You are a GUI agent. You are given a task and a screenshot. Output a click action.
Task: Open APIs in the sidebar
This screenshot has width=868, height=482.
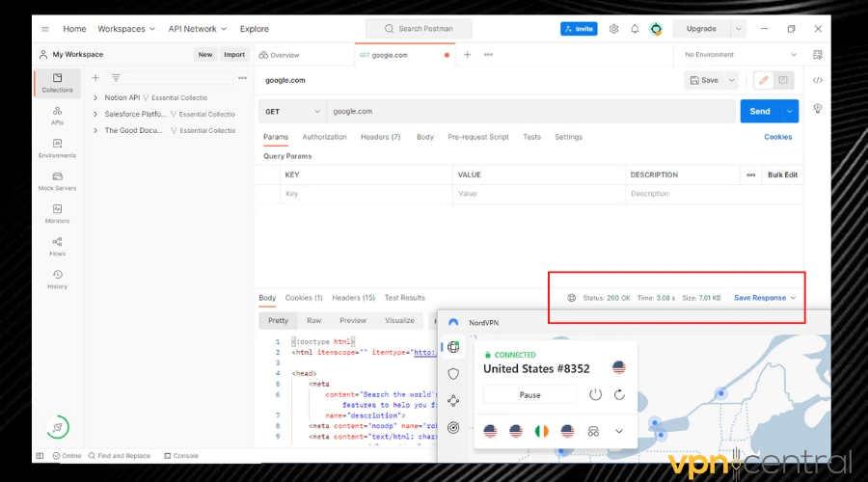[x=57, y=116]
